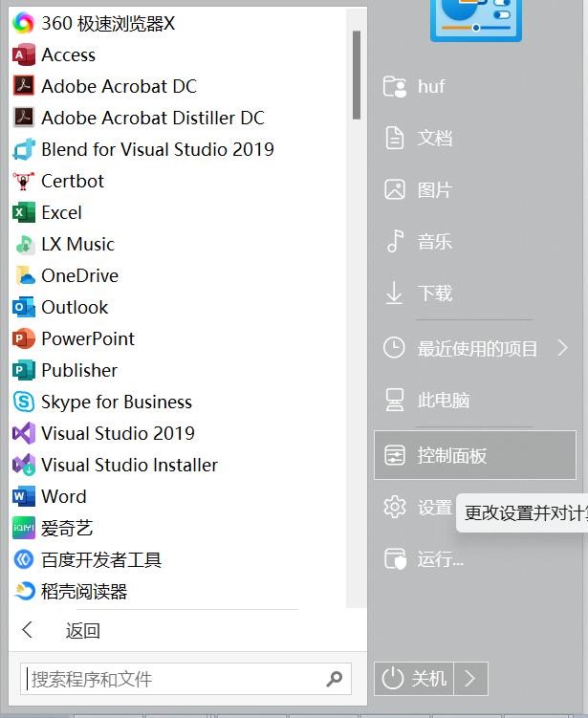Launch Visual Studio 2019 purple icon
The height and width of the screenshot is (718, 588).
[23, 433]
